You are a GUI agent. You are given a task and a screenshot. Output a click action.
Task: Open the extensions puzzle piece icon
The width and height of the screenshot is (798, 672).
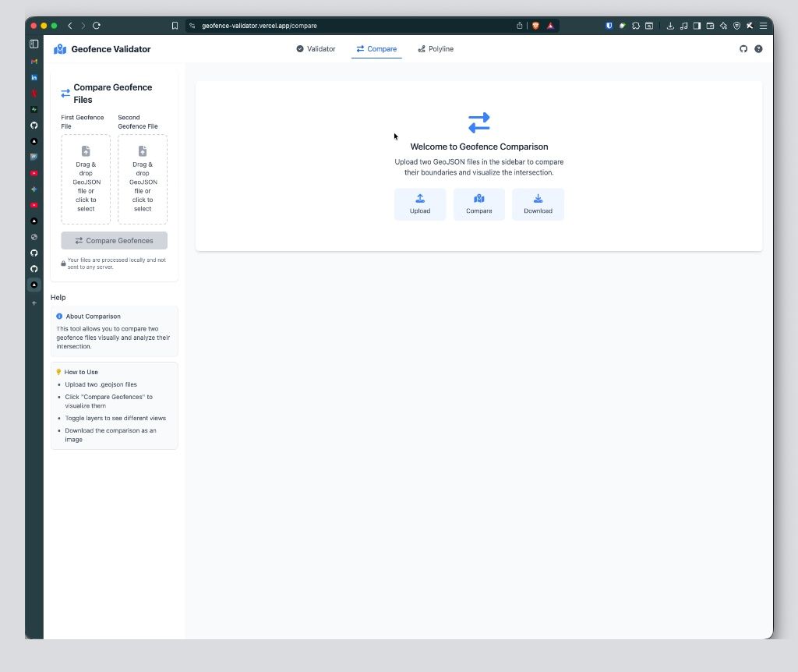point(636,26)
